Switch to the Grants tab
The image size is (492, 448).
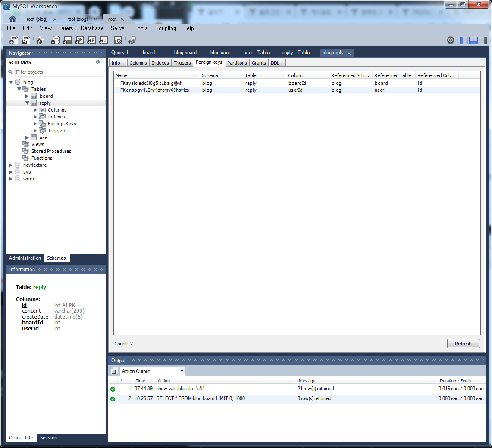point(259,63)
